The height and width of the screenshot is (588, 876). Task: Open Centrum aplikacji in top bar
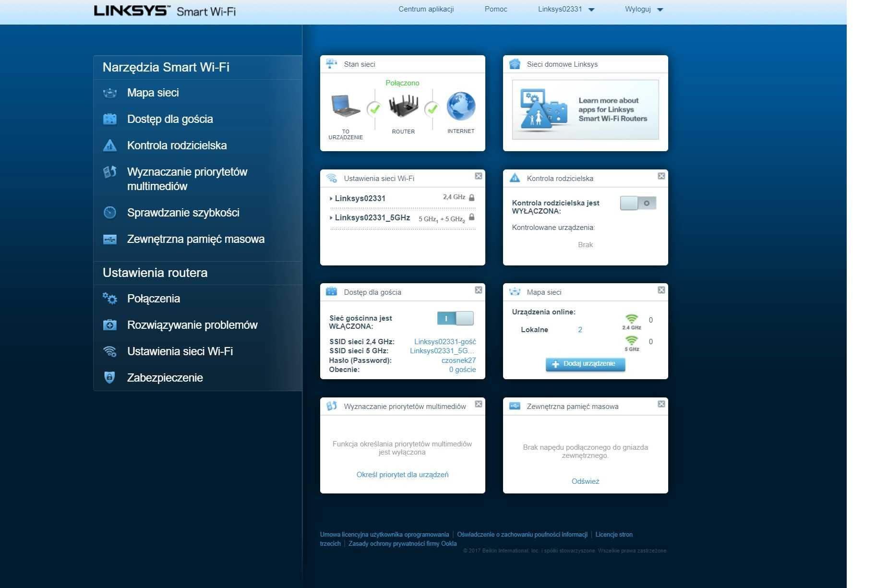[426, 9]
